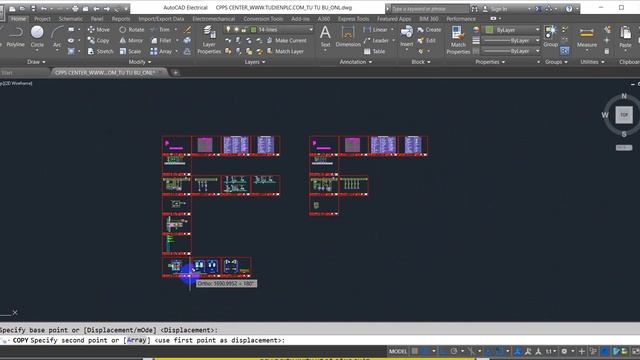
Task: Expand the Annotation panel
Action: [x=356, y=62]
